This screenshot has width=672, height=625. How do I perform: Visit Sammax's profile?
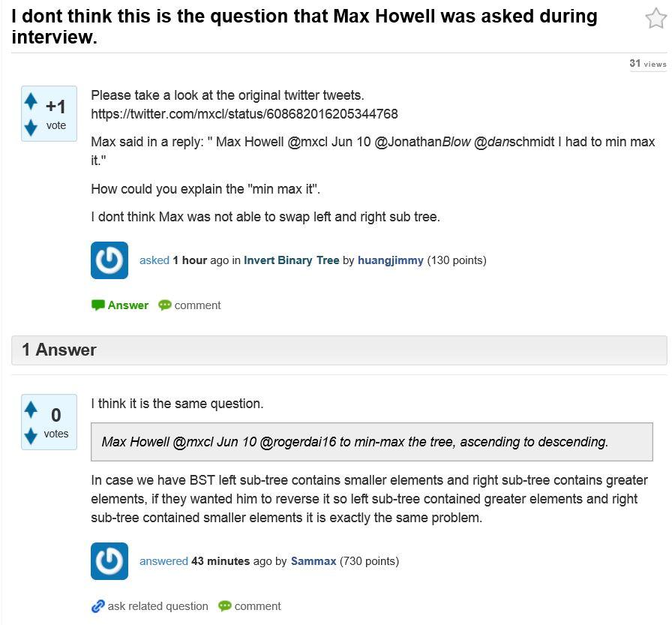coord(314,561)
